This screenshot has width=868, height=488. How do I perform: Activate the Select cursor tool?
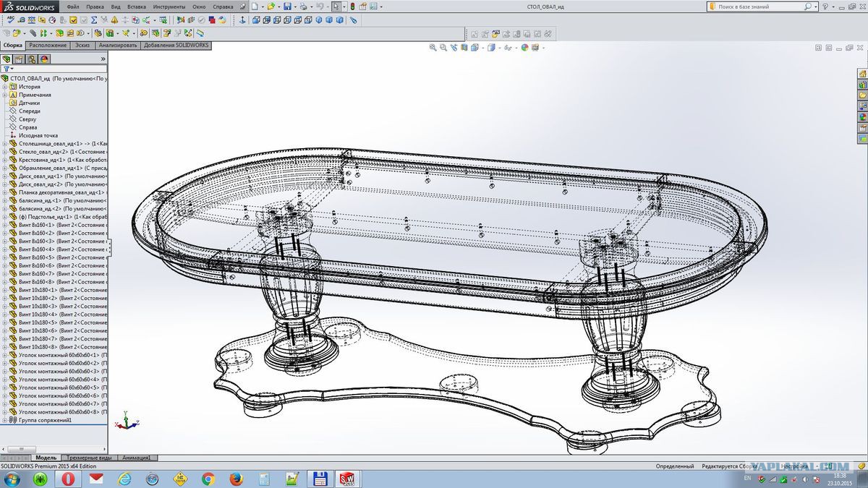tap(336, 6)
